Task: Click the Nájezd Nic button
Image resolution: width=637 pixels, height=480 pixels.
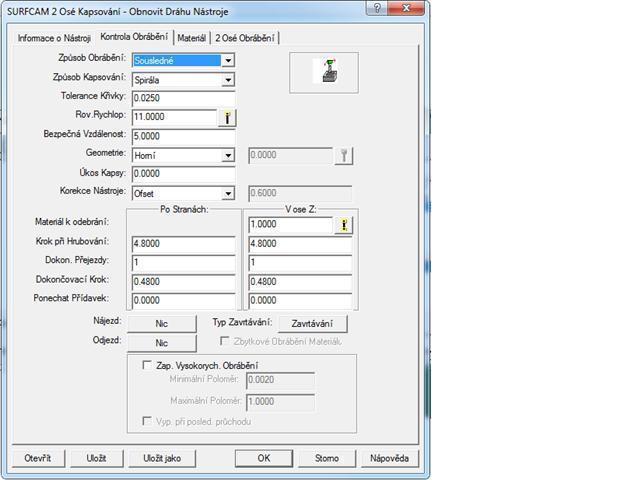Action: coord(162,324)
